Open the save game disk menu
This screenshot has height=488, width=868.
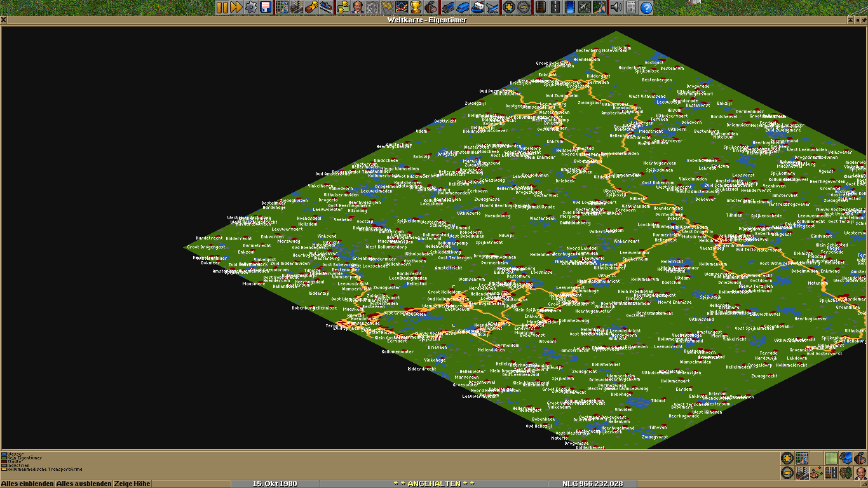click(x=266, y=8)
